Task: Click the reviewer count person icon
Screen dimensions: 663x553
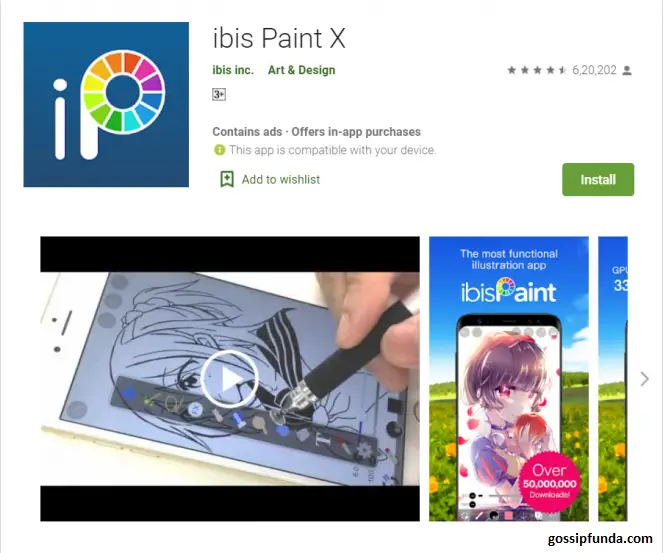Action: (x=627, y=71)
